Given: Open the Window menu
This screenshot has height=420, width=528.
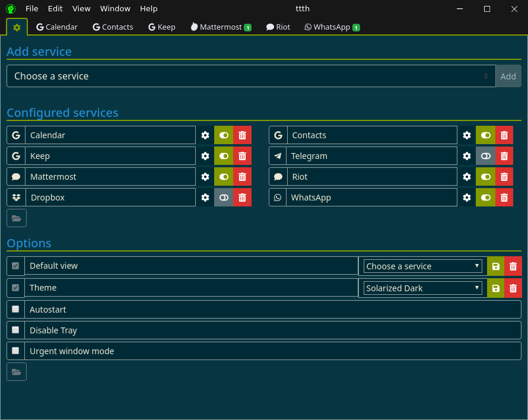Looking at the screenshot, I should coord(115,9).
